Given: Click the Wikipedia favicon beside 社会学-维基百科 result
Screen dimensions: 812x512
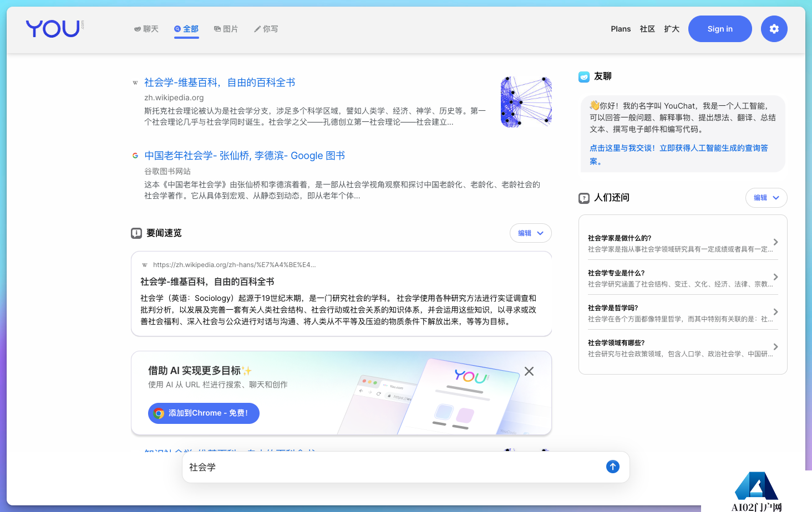Looking at the screenshot, I should [135, 83].
